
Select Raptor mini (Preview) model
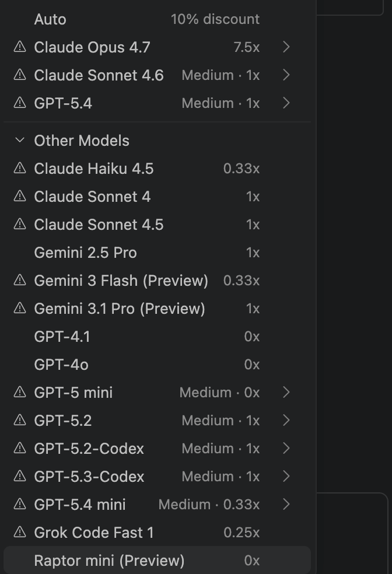coord(109,561)
